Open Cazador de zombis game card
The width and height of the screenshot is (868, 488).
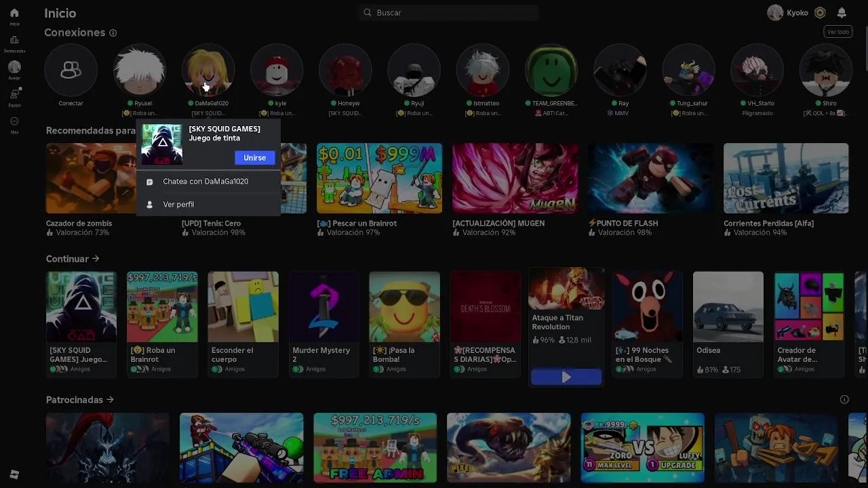(x=91, y=190)
